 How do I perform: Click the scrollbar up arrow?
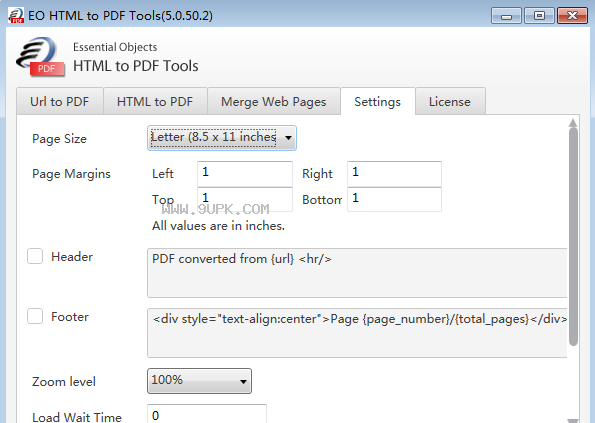(x=573, y=123)
